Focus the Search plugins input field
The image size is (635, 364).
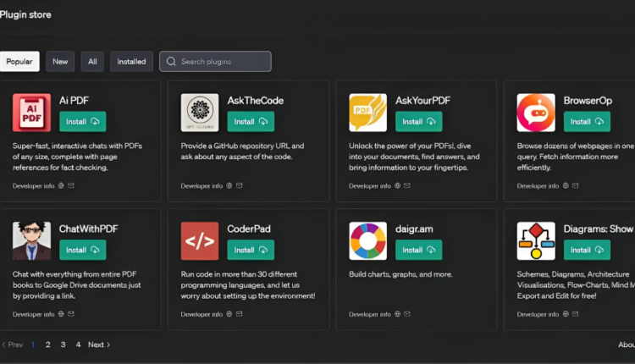coord(222,62)
